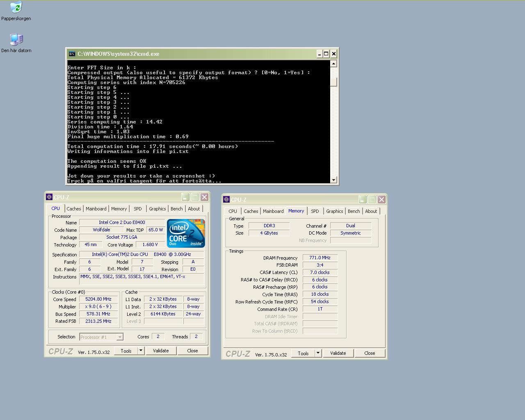Click Validate button in left CPU-Z
The image size is (525, 420).
161,351
